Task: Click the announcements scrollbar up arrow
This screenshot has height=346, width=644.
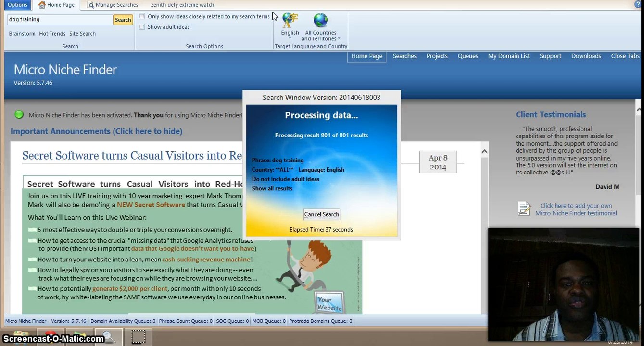Action: click(484, 152)
